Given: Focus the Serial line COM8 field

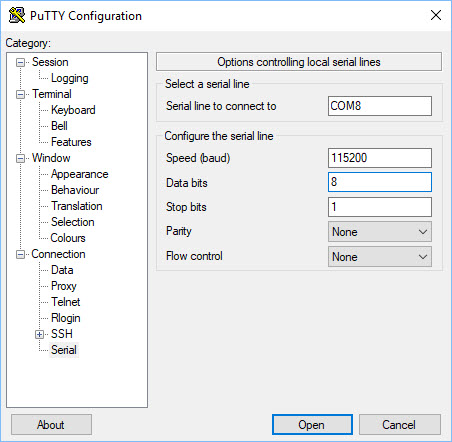Looking at the screenshot, I should [x=380, y=106].
